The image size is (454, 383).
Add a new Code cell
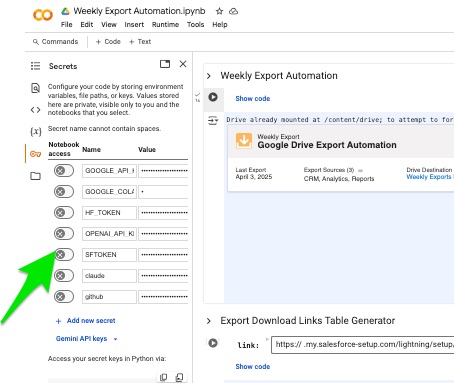pos(108,42)
